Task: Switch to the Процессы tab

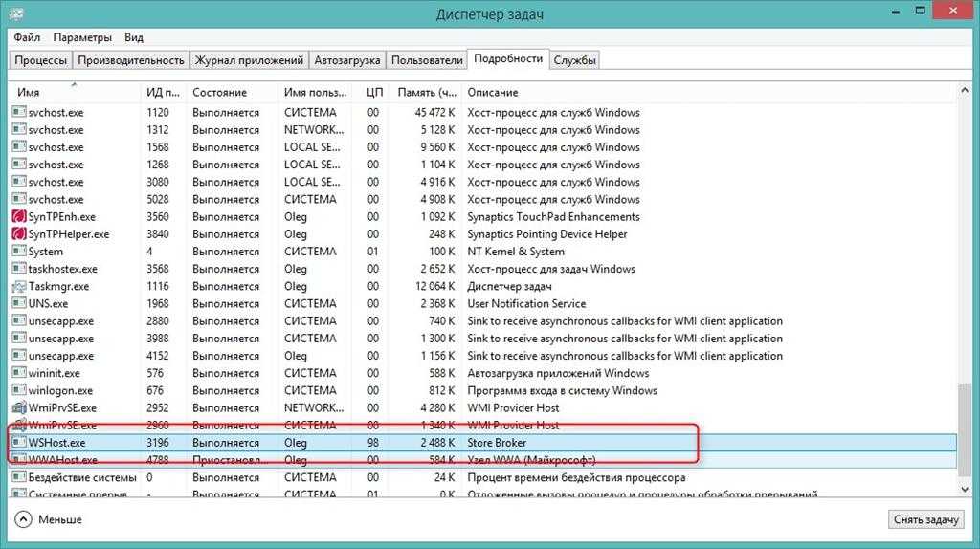Action: tap(40, 60)
